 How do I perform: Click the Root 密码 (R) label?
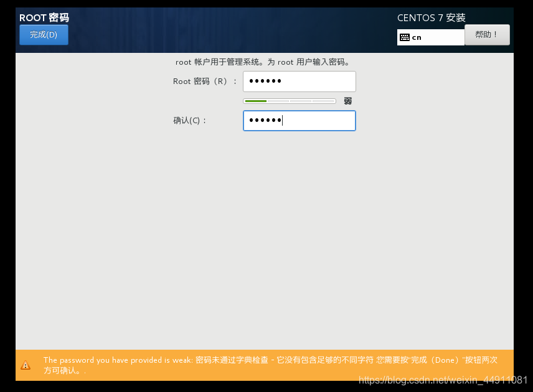point(205,82)
